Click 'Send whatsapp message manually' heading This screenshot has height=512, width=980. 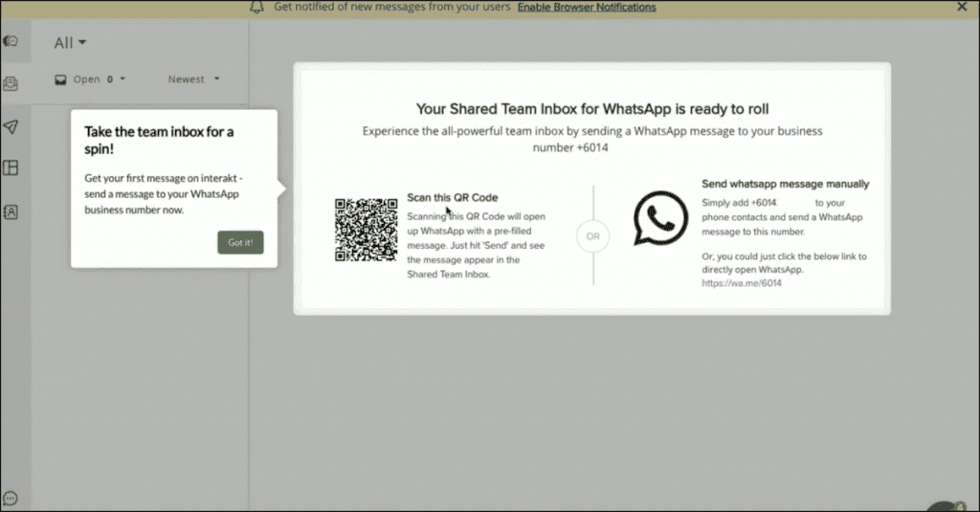click(x=785, y=184)
